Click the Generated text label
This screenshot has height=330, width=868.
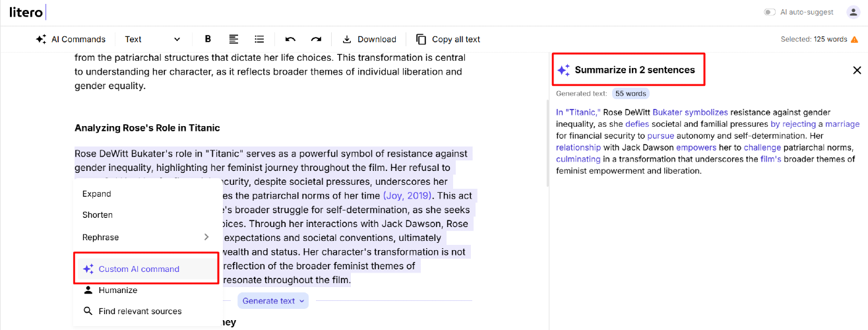(581, 94)
